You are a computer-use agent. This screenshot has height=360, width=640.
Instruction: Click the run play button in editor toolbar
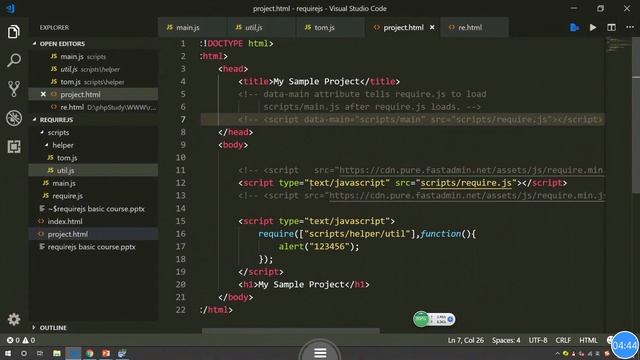click(593, 27)
